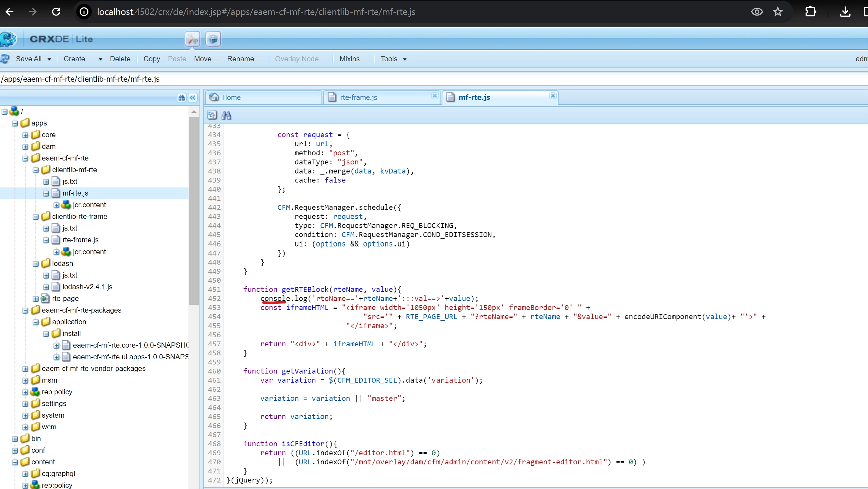Click the package cube icon in header
Viewport: 868px width, 489px height.
point(213,40)
